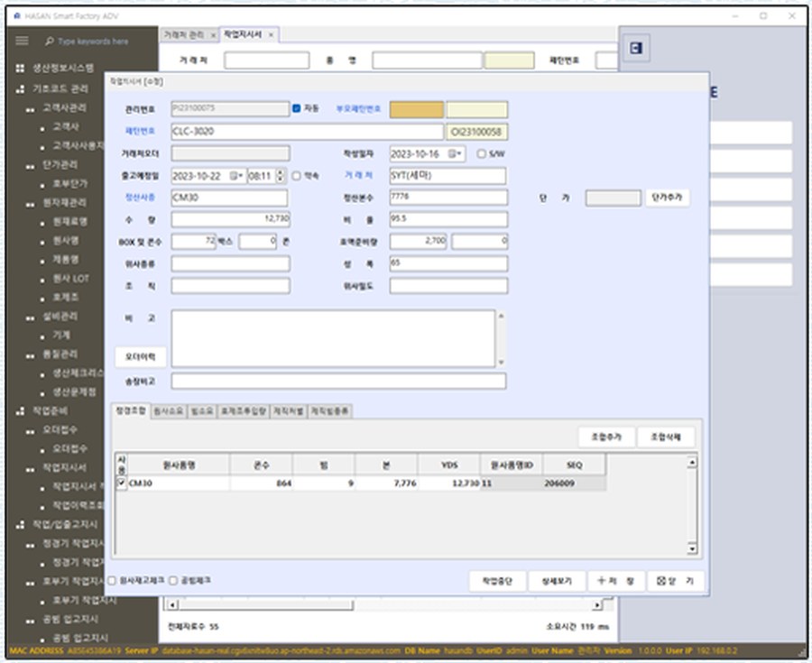Open the calendar icon of the 2023-10-16 date

[x=452, y=154]
